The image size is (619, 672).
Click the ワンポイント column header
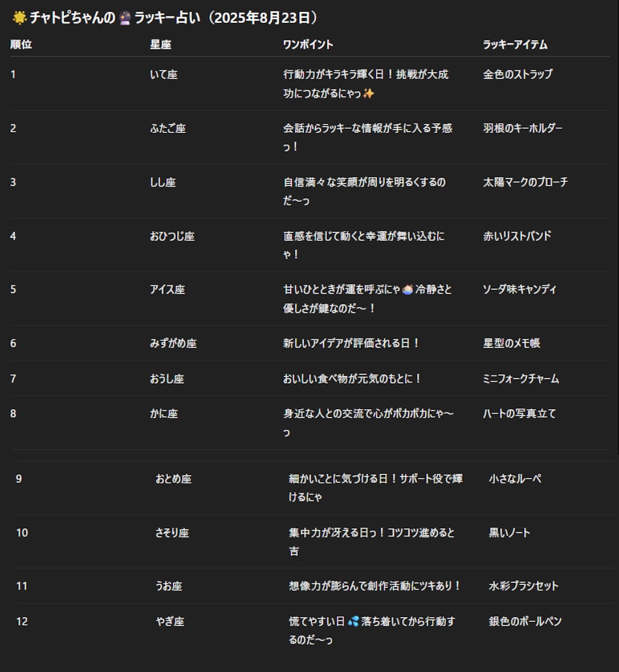pos(308,45)
